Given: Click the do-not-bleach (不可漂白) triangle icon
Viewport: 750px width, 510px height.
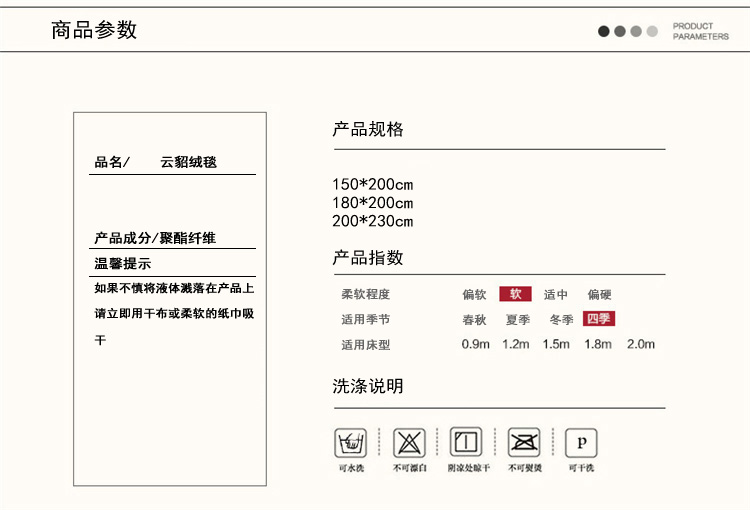Looking at the screenshot, I should 409,441.
